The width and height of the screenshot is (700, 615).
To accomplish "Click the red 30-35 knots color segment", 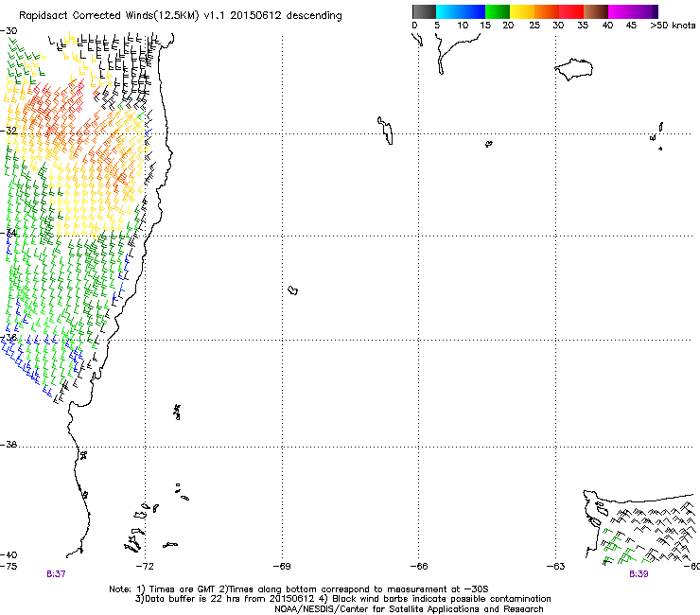I will click(x=571, y=11).
